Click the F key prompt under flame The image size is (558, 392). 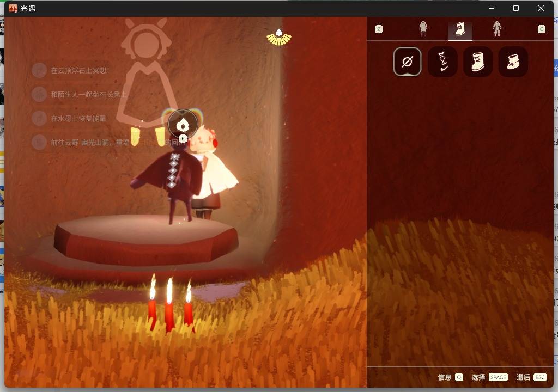183,139
